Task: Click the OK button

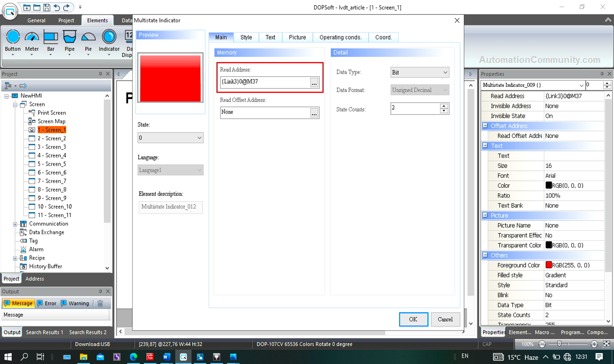Action: click(x=413, y=319)
